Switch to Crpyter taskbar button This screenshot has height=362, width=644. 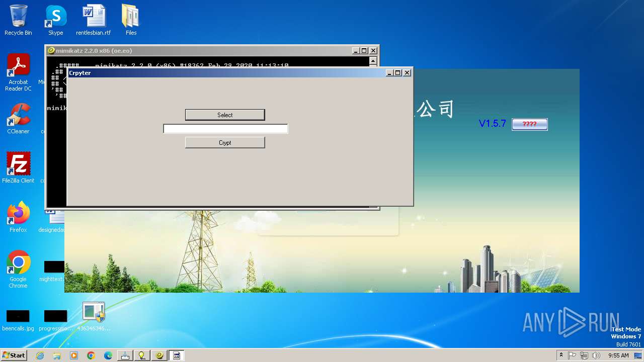[x=177, y=355]
